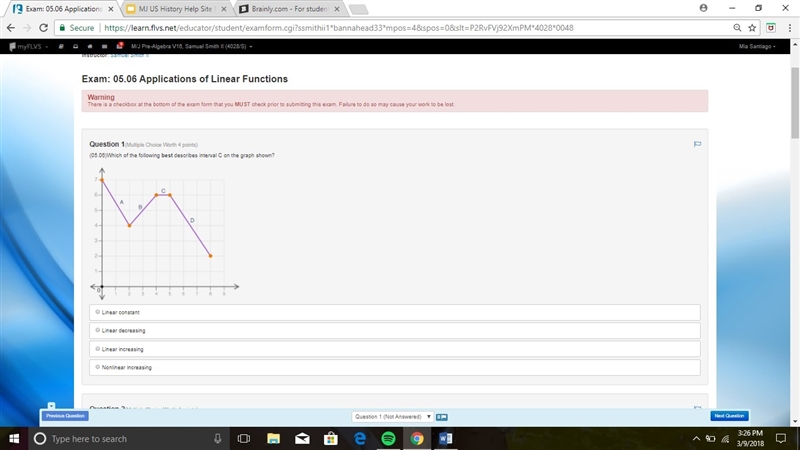
Task: Go to the Previous Question
Action: pyautogui.click(x=65, y=416)
